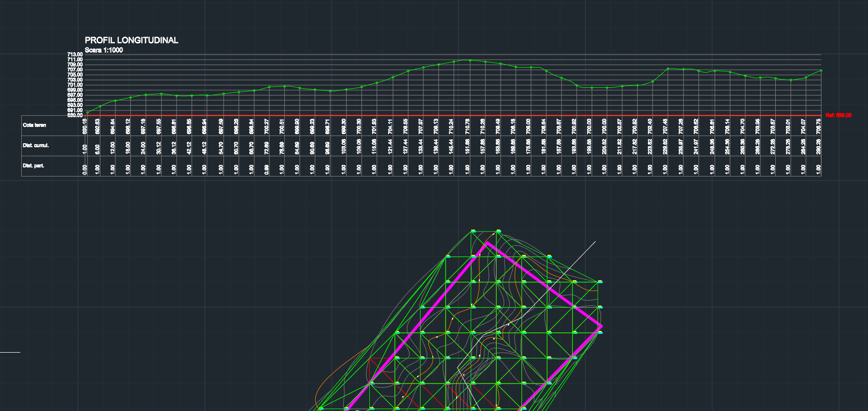
Task: Select the top corner of magenta boundary
Action: point(487,242)
